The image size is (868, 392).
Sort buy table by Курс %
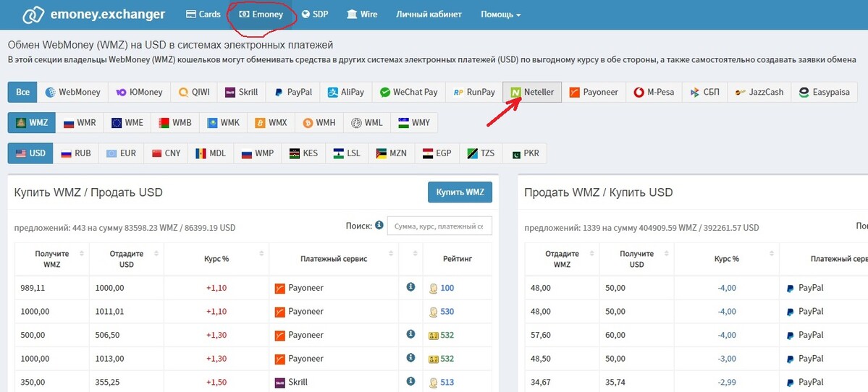[216, 259]
